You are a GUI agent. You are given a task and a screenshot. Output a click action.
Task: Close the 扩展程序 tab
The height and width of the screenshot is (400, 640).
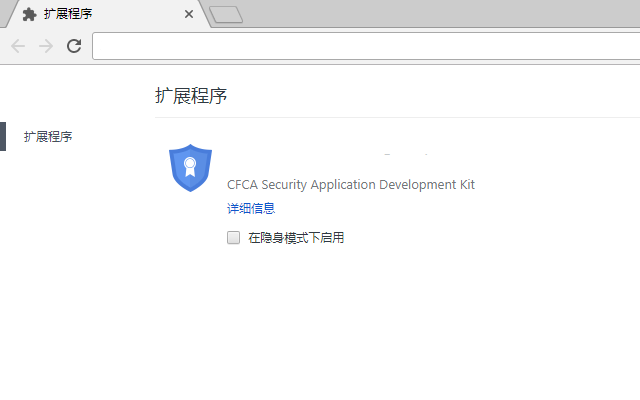click(189, 14)
